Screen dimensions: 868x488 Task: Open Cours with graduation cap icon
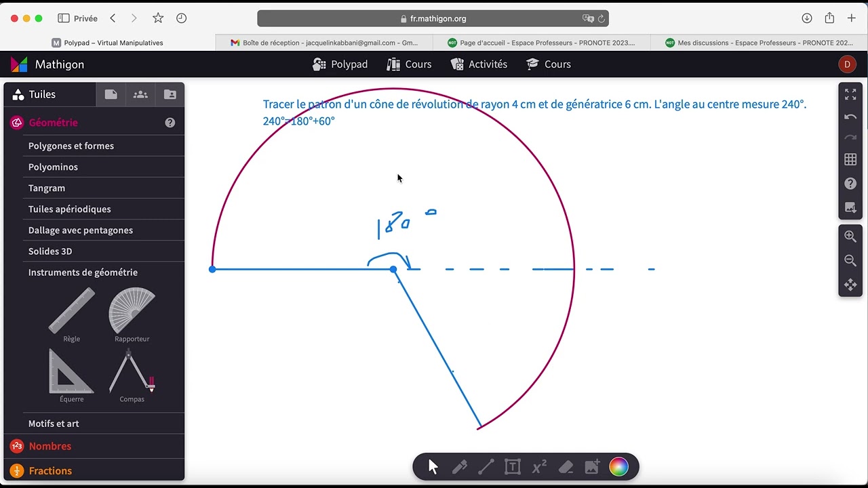click(548, 64)
